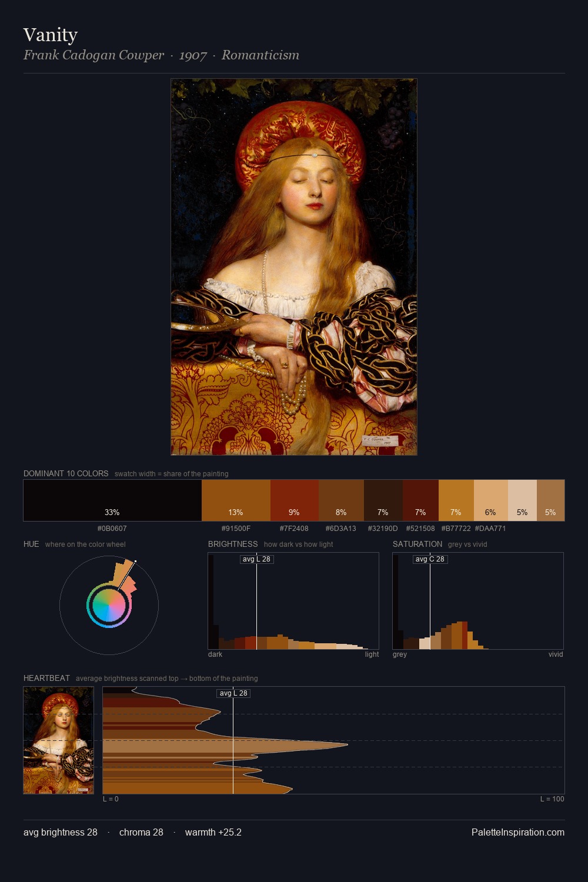
Task: Click the "grey" axis label
Action: click(x=400, y=654)
